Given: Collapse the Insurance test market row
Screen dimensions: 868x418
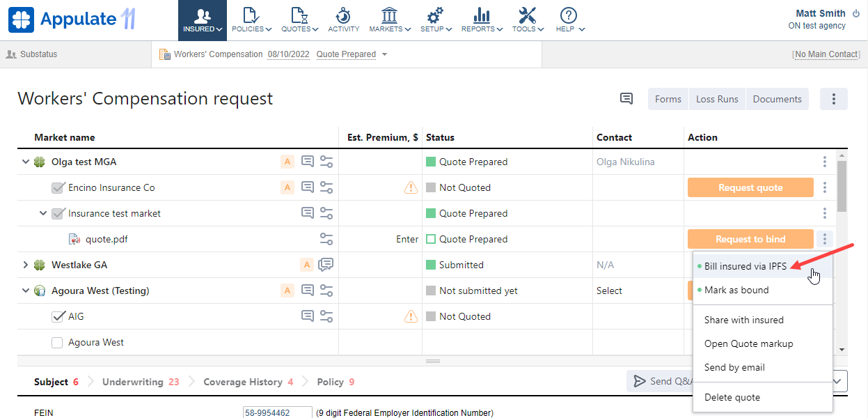Looking at the screenshot, I should [43, 213].
